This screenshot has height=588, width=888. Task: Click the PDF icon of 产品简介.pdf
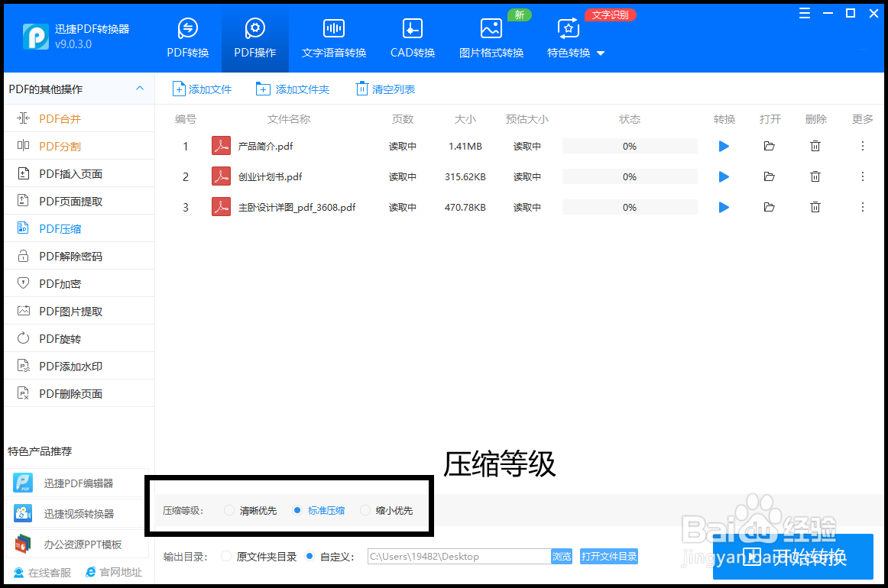tap(221, 145)
